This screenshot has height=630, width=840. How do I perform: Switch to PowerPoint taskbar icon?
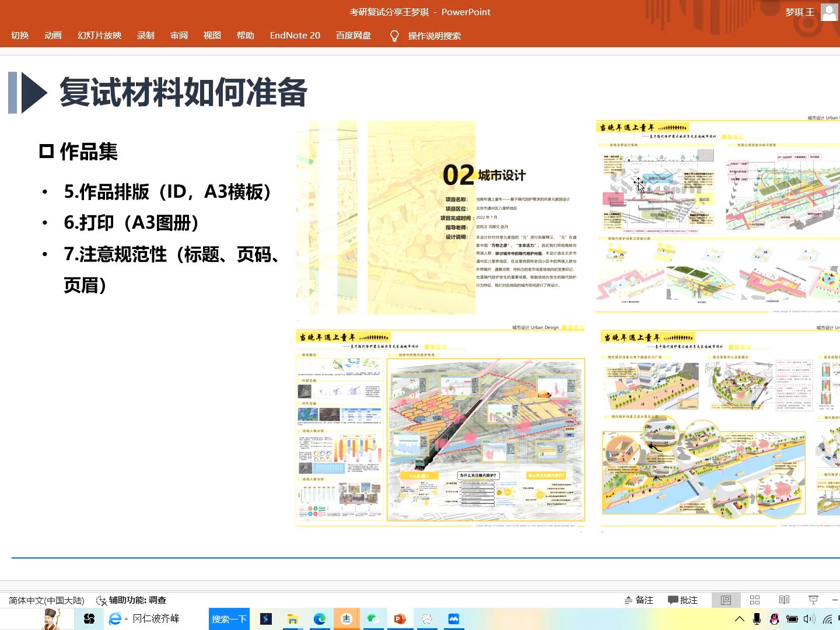point(400,619)
